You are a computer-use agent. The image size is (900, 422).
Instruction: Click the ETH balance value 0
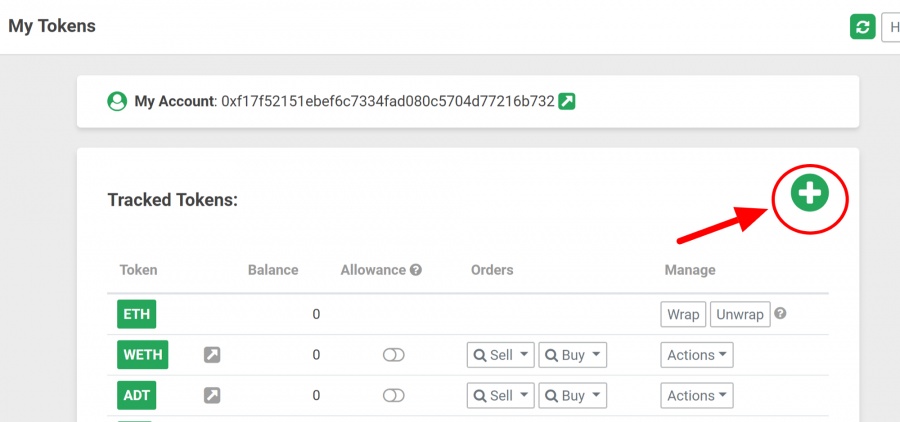tap(316, 314)
